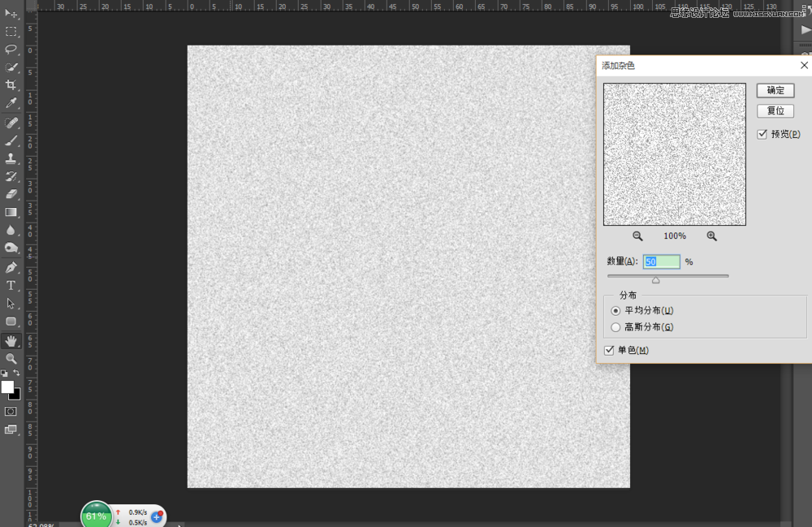This screenshot has width=812, height=527.
Task: Switch to the Eraser tool
Action: coord(11,194)
